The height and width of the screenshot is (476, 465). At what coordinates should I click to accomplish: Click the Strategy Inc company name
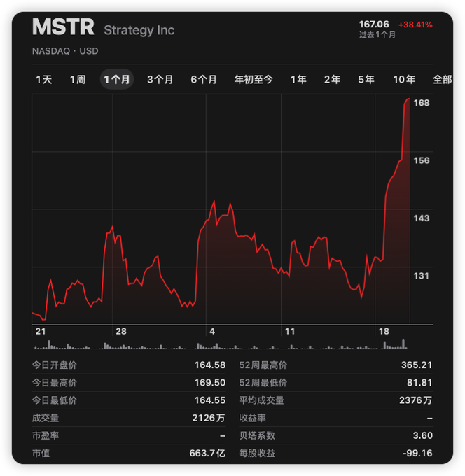point(139,30)
